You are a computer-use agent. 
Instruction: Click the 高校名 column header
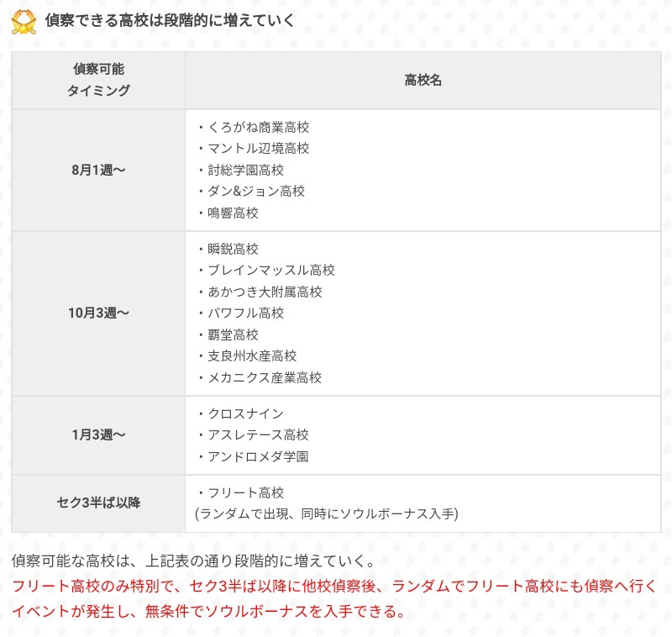[423, 80]
